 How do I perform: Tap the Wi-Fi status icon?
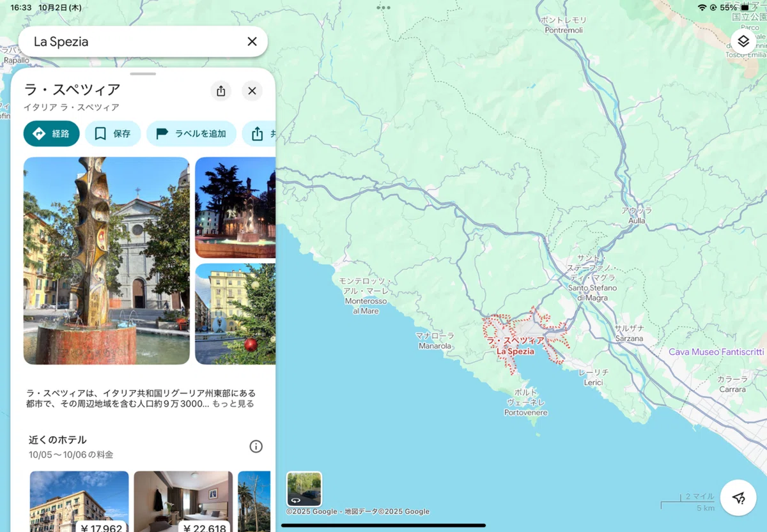click(702, 8)
